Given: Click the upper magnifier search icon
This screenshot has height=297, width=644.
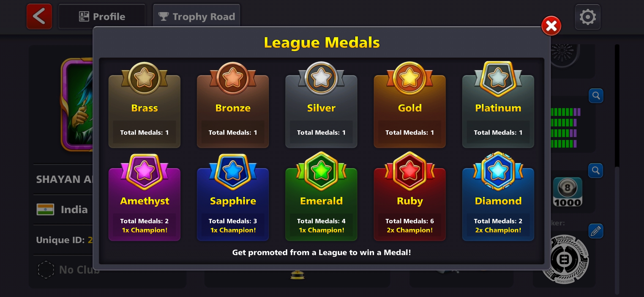Looking at the screenshot, I should click(x=596, y=96).
